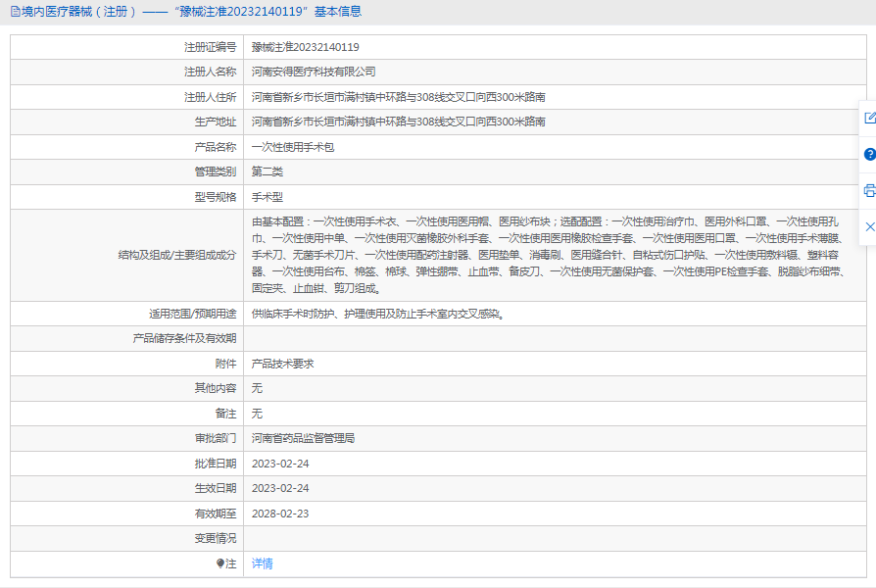The height and width of the screenshot is (588, 876).
Task: Open the help question mark icon
Action: point(869,154)
